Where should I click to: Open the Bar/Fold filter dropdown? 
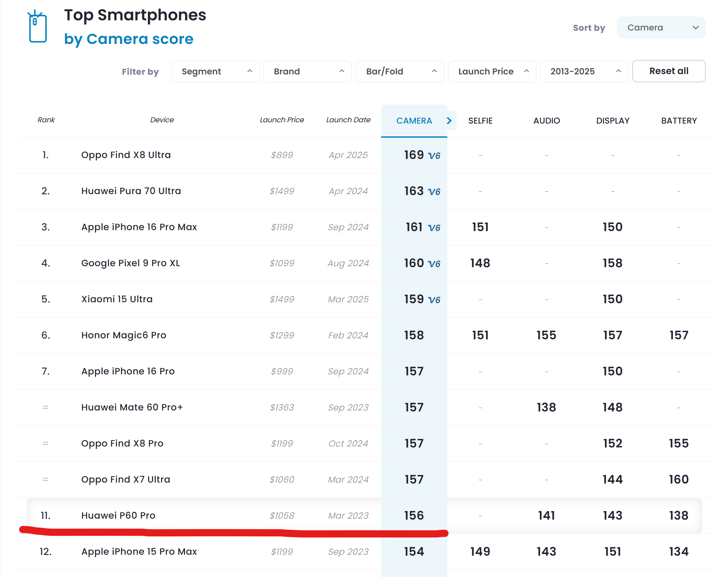tap(399, 71)
